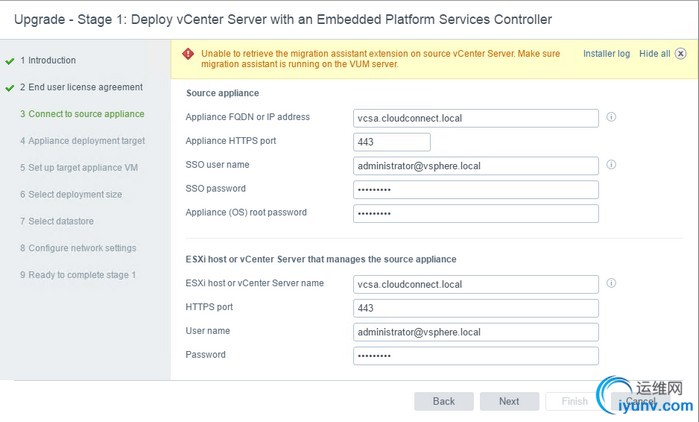Open the info icon beside SSO user name
Image resolution: width=699 pixels, height=422 pixels.
pos(611,164)
